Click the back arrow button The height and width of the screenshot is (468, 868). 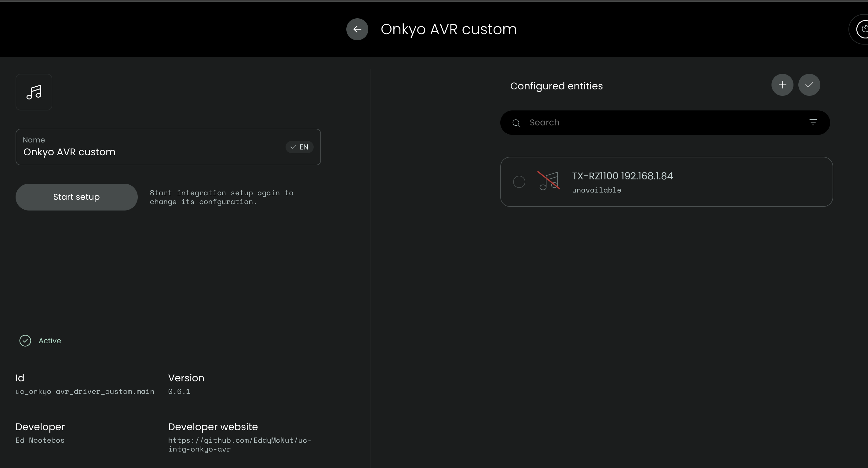pyautogui.click(x=357, y=29)
